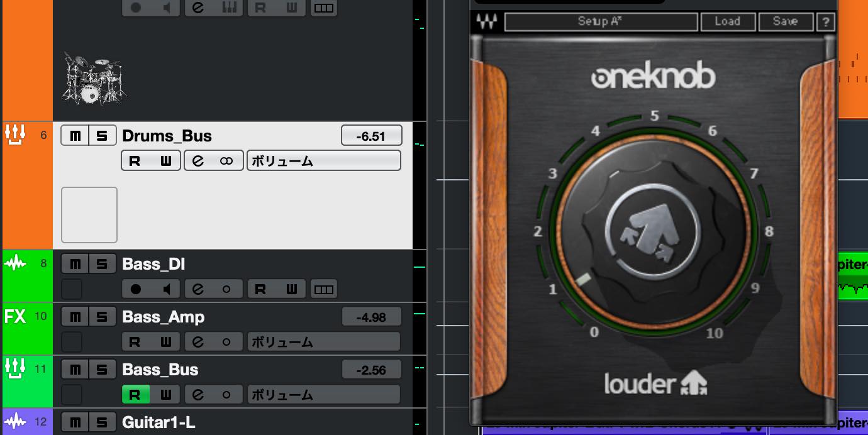
Task: Mute the Bass_Bus track
Action: click(75, 370)
